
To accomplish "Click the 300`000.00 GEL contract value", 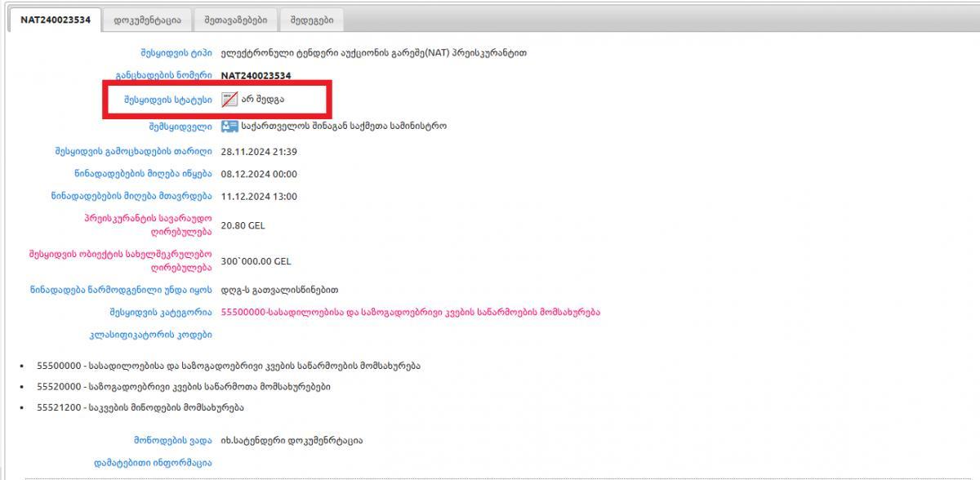I will coord(256,262).
